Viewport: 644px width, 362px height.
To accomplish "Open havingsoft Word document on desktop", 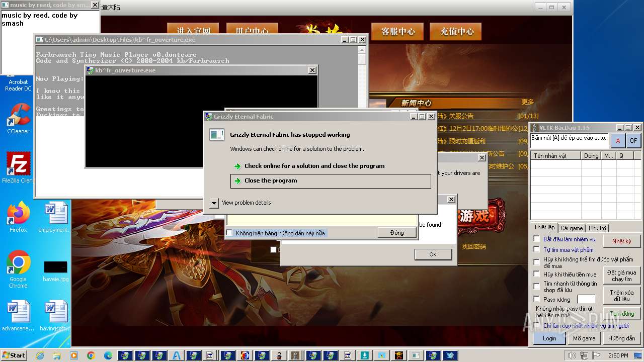I will [55, 316].
